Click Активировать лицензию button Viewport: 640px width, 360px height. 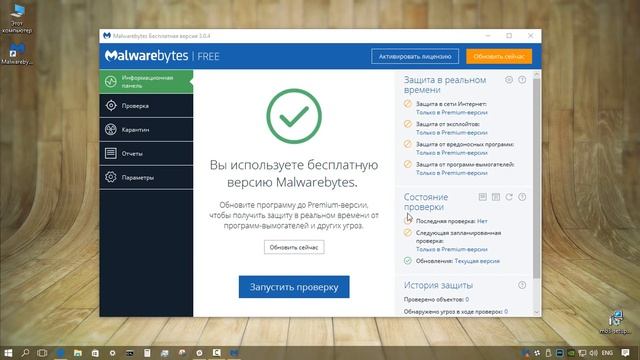pos(415,56)
